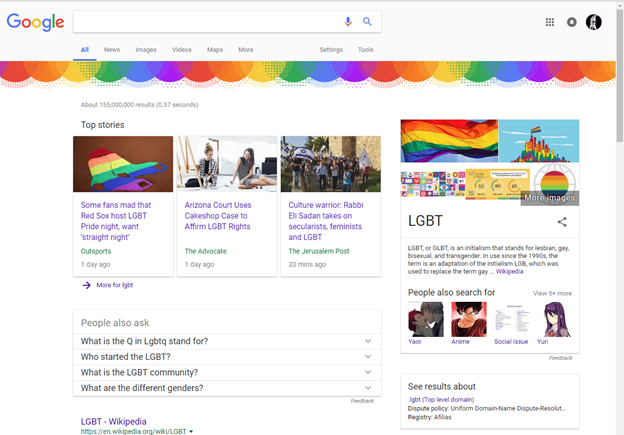Screen dimensions: 624x435
Task: Click the Google logo
Action: click(35, 22)
